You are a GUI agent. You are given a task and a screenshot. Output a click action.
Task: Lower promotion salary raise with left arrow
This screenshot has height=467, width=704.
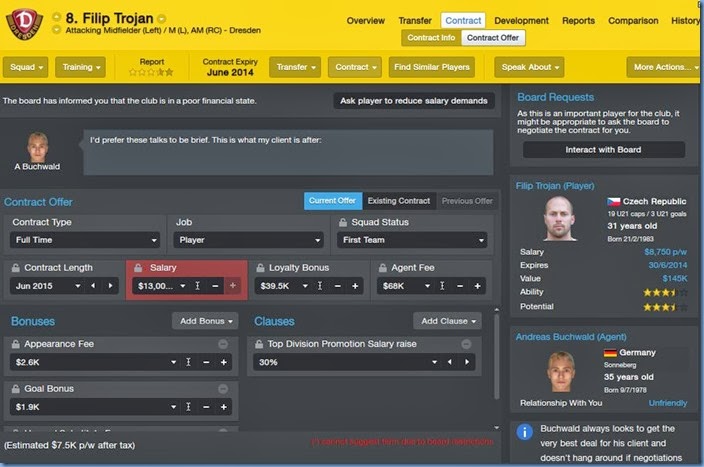(449, 362)
